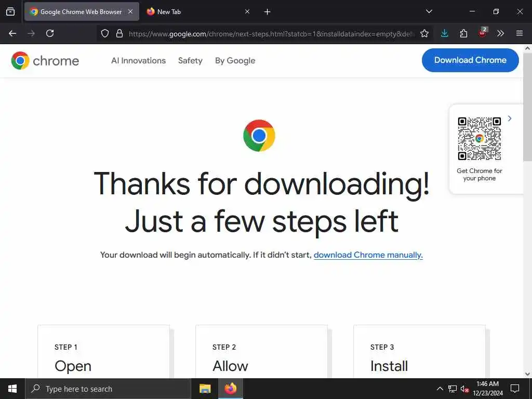Open the Windows Start menu

point(12,389)
